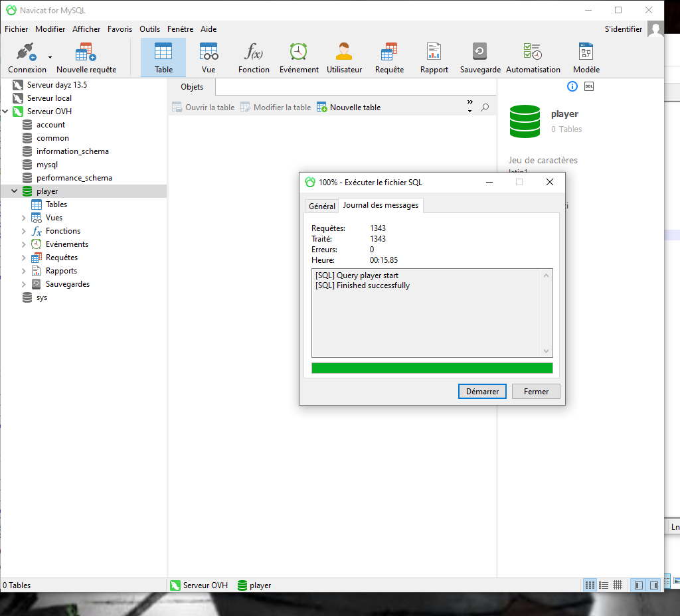The height and width of the screenshot is (616, 680).
Task: Show the information panel icon
Action: 572,86
